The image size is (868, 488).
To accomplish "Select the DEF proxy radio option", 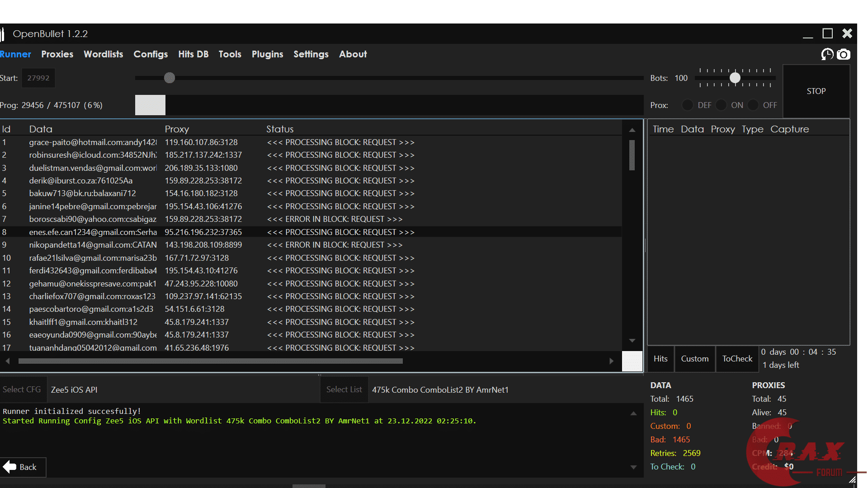I will coord(687,105).
